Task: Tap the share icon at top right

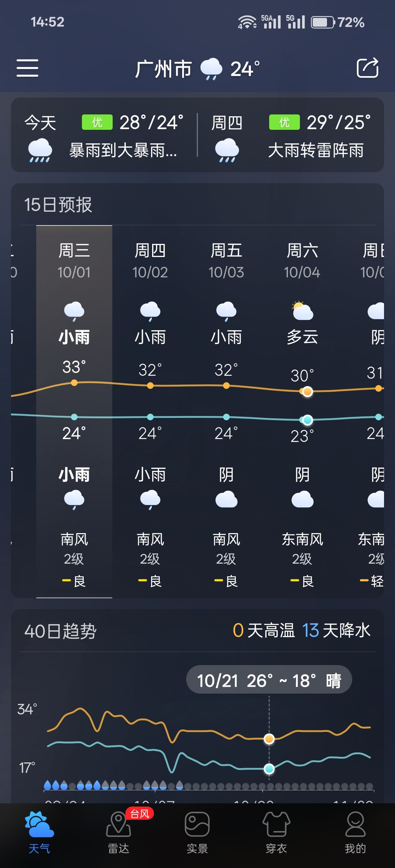Action: 368,68
